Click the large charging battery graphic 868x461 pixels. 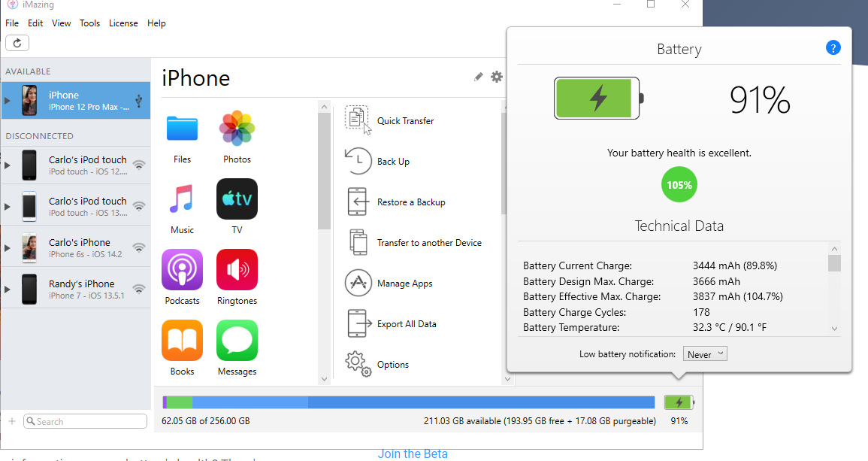click(598, 98)
